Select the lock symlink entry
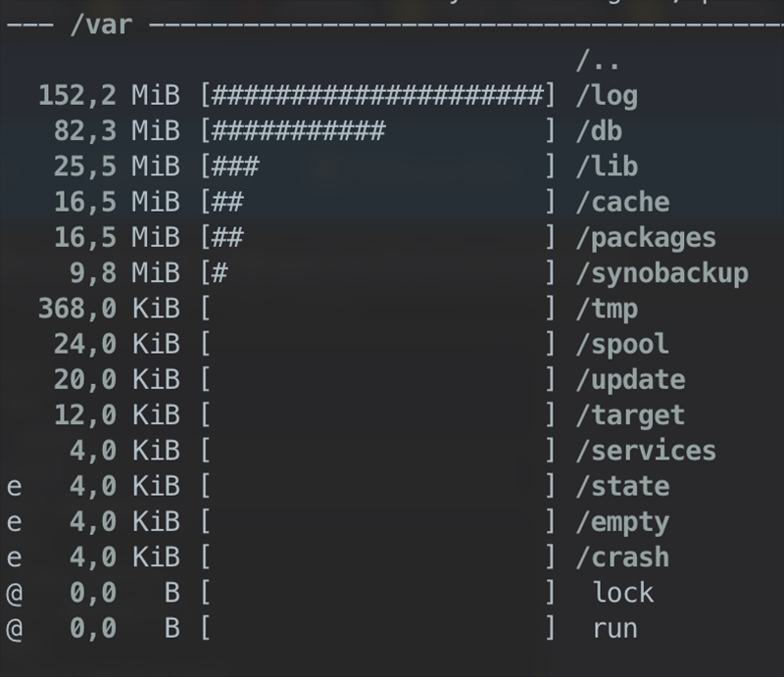 623,593
